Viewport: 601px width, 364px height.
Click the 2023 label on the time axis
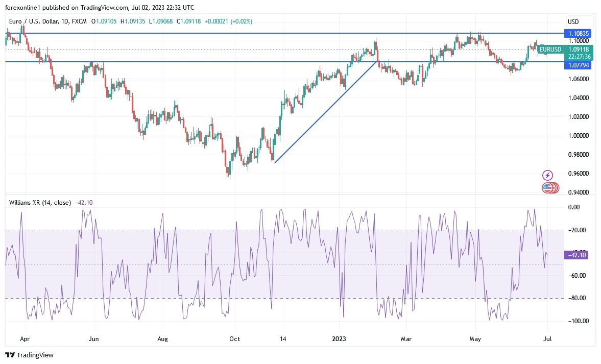[x=340, y=338]
